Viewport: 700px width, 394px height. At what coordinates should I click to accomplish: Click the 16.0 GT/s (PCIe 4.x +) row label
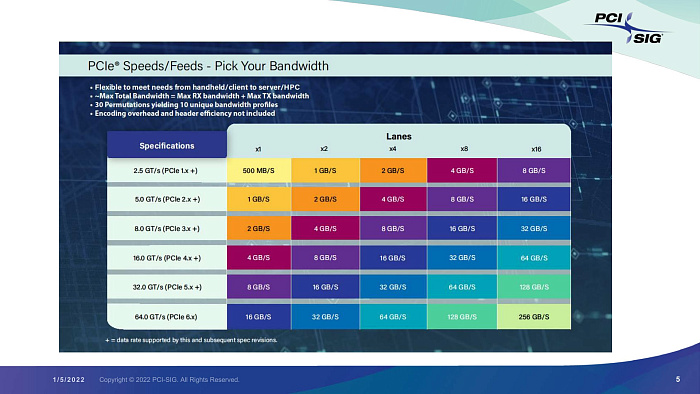(x=166, y=258)
